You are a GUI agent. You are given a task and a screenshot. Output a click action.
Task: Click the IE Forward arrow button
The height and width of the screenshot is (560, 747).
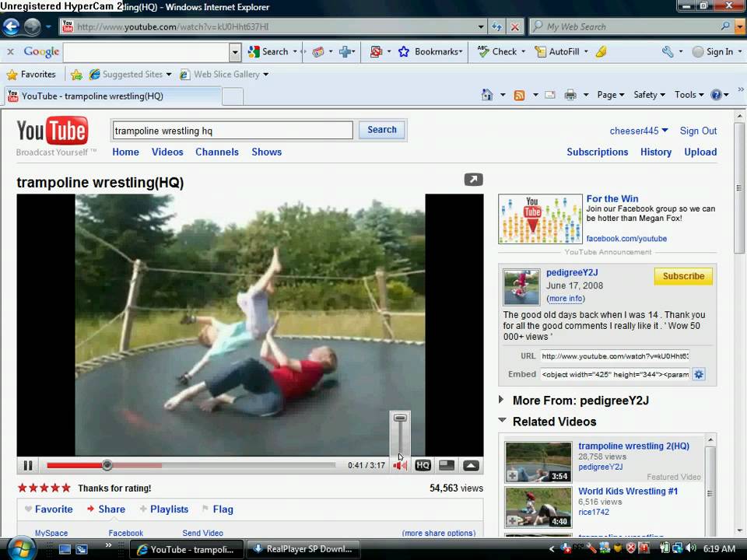coord(33,26)
